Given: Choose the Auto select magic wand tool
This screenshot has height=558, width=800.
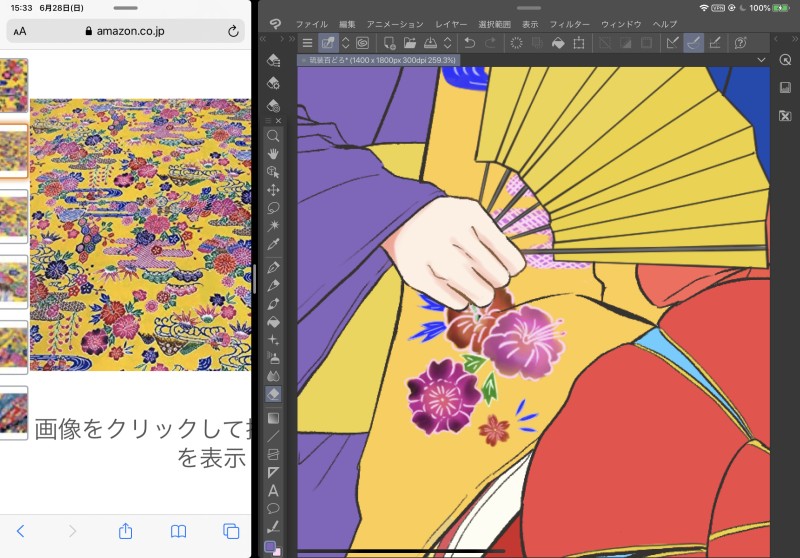Looking at the screenshot, I should click(273, 226).
